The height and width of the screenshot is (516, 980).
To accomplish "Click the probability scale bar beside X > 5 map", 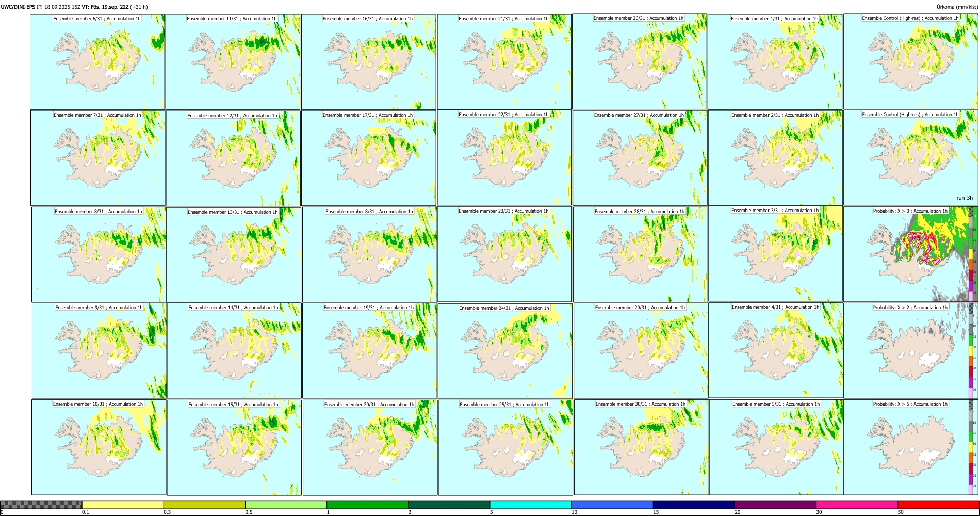I will point(971,447).
